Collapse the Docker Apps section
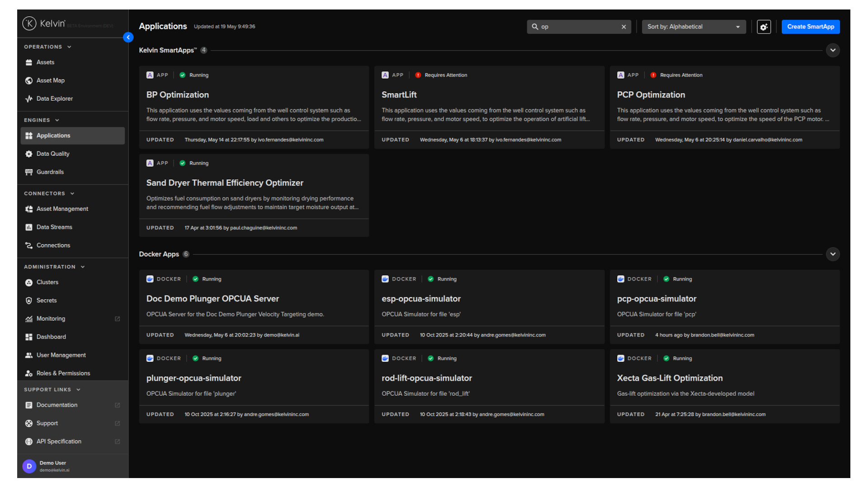868x488 pixels. (x=833, y=254)
